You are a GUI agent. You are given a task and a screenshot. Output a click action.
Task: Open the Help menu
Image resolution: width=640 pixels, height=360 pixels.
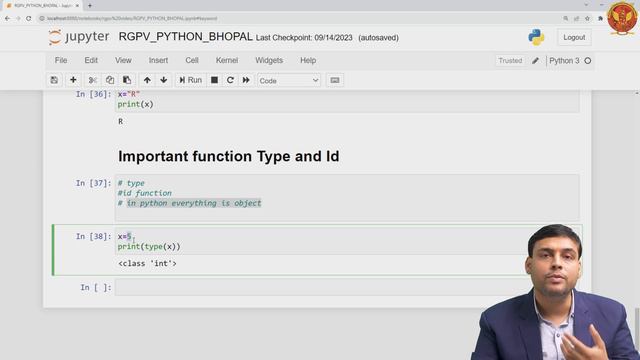click(x=308, y=60)
